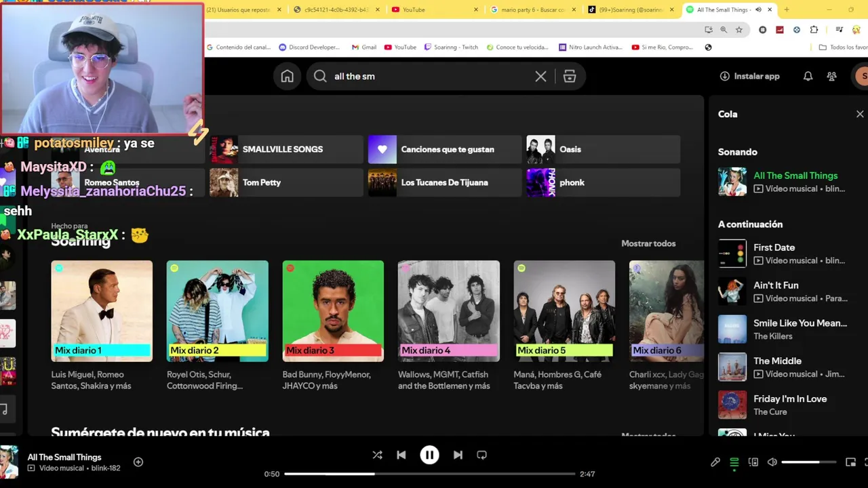Viewport: 868px width, 488px height.
Task: Open connect to a device icon
Action: click(753, 462)
